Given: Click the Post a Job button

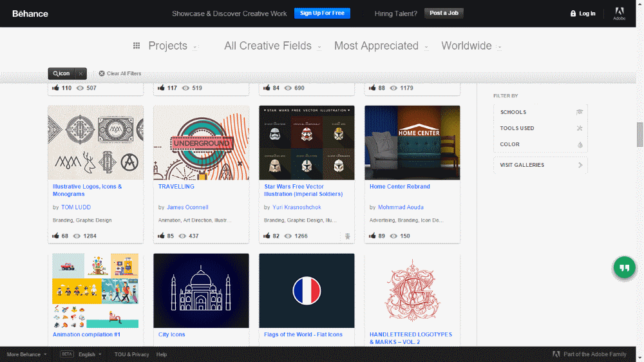Looking at the screenshot, I should [444, 13].
